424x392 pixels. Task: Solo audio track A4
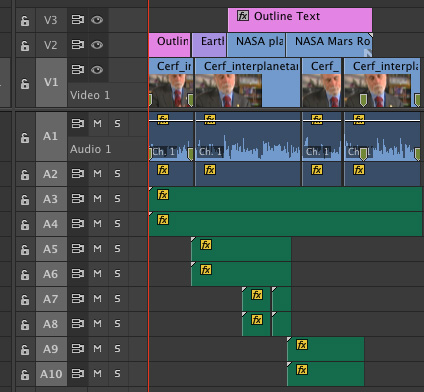117,223
